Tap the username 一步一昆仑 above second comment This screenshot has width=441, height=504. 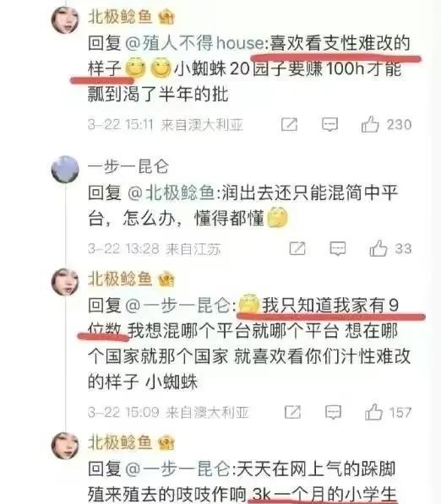click(x=128, y=166)
